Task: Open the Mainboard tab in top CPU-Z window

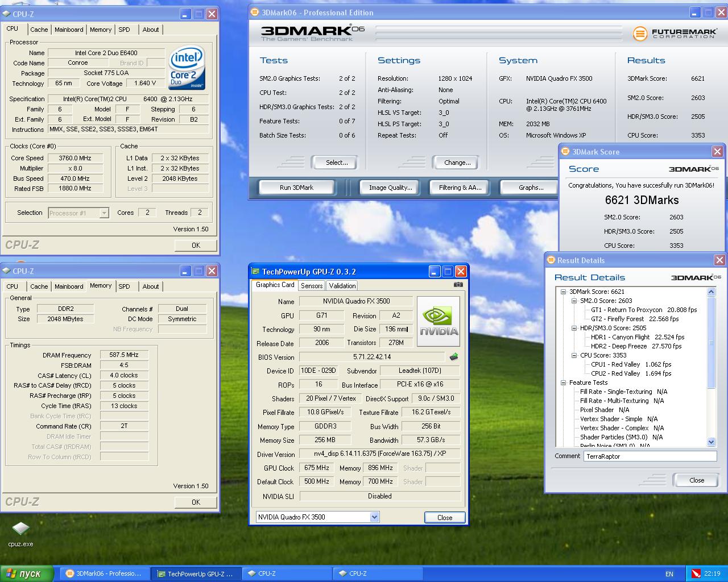Action: tap(69, 30)
